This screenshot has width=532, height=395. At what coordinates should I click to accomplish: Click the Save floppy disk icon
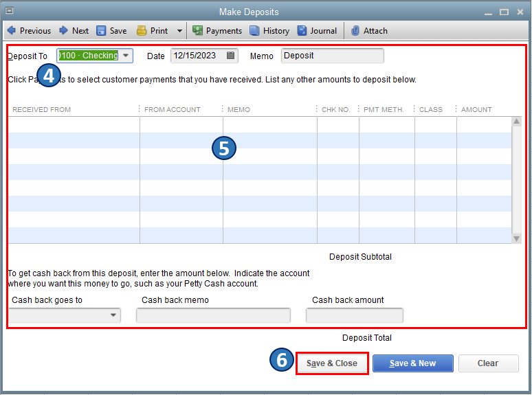tap(101, 31)
